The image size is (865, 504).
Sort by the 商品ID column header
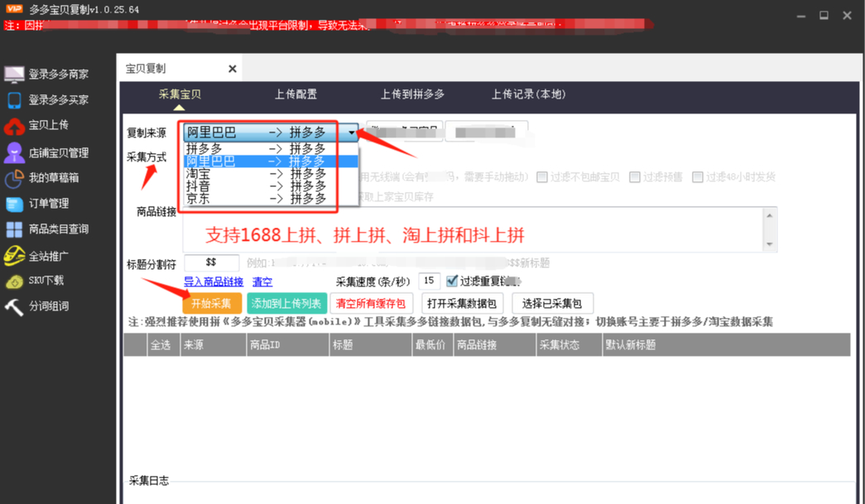click(288, 344)
